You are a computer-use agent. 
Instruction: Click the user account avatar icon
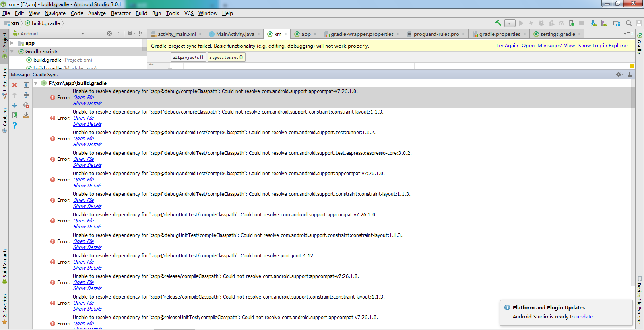coord(638,23)
